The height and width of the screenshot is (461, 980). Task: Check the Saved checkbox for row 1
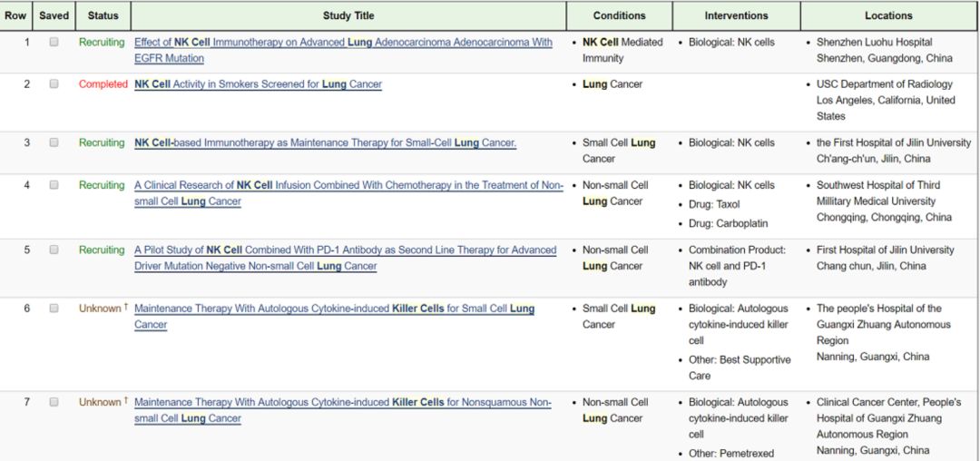[54, 43]
